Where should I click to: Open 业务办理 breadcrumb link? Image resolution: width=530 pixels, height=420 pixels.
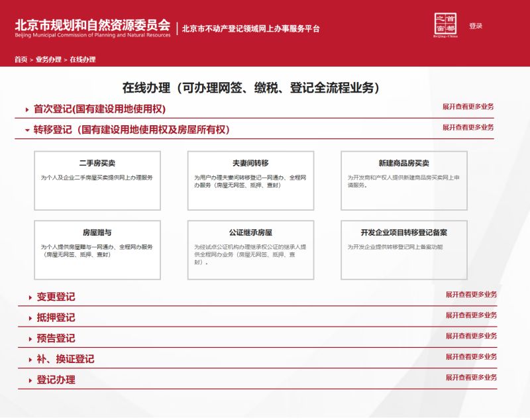[48, 60]
